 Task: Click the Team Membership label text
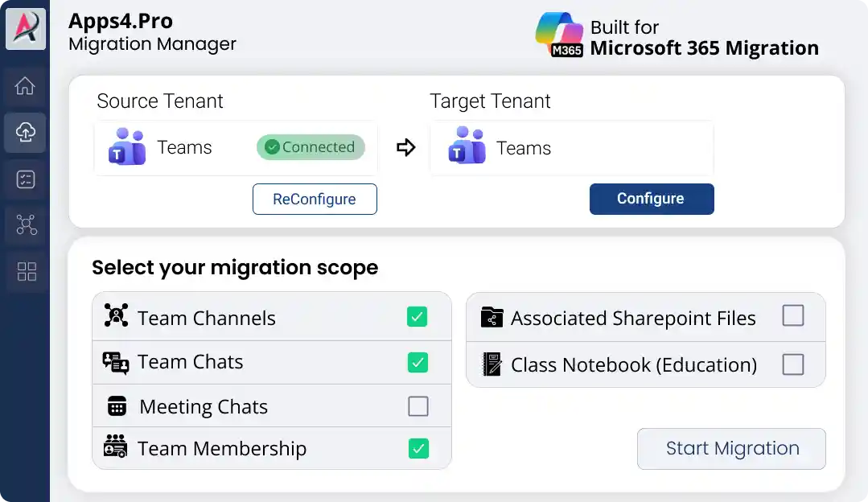[222, 448]
